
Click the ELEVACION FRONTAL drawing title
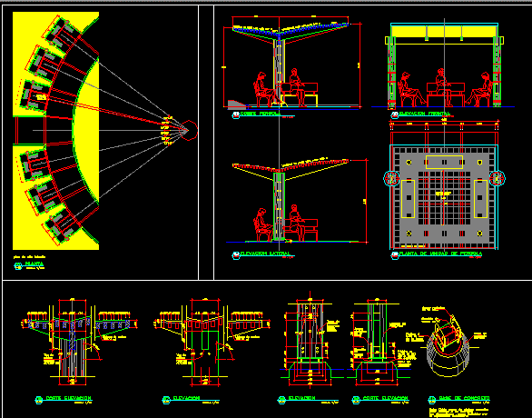click(x=425, y=114)
